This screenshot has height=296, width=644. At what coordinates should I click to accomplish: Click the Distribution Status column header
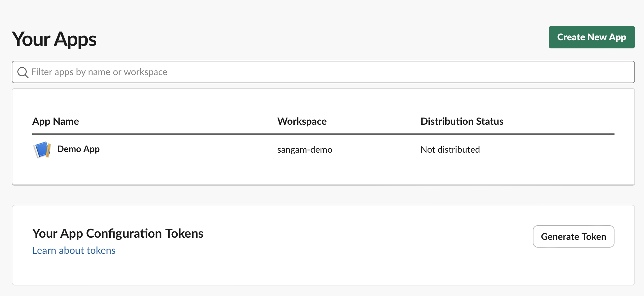462,121
